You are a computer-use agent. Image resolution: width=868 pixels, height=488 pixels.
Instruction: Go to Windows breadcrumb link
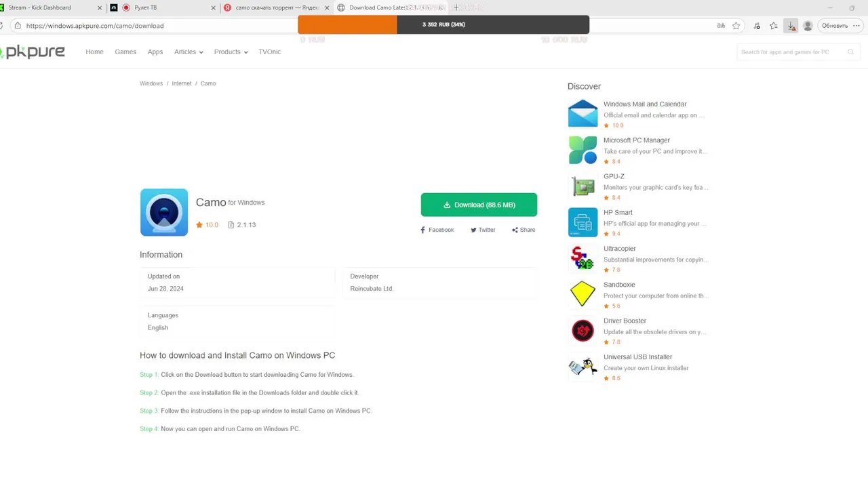pos(151,83)
